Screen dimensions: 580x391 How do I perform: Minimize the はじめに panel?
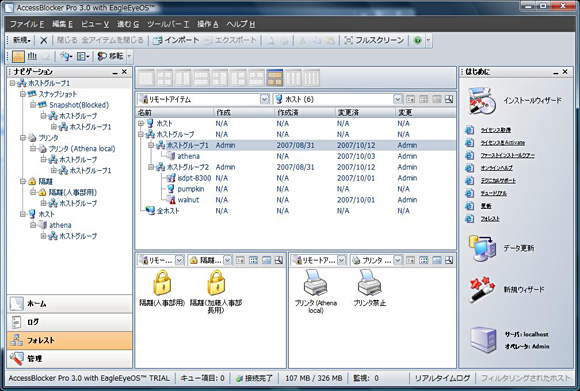(x=556, y=72)
